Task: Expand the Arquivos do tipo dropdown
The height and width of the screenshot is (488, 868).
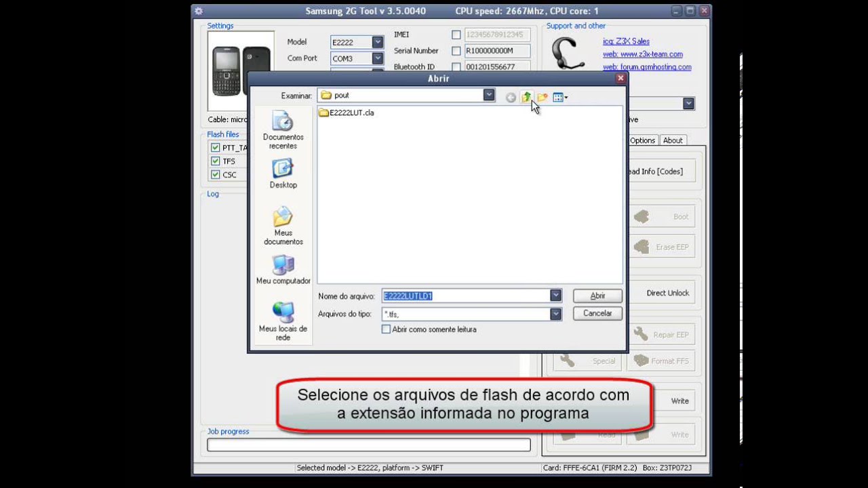Action: point(555,314)
